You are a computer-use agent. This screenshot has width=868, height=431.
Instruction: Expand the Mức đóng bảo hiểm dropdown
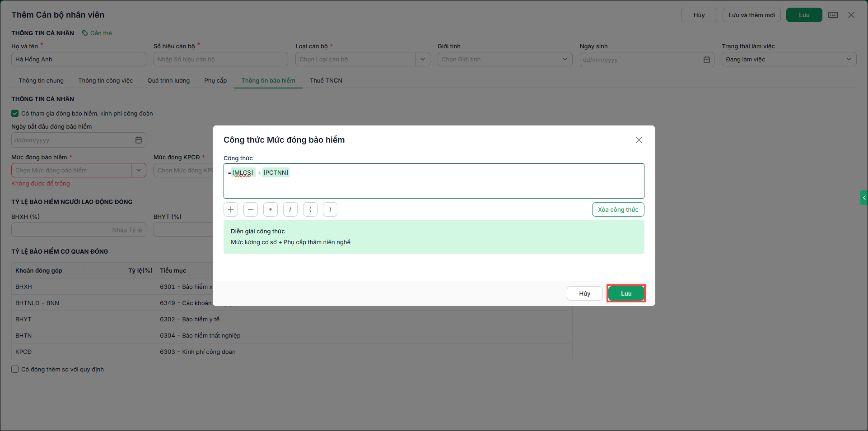139,170
